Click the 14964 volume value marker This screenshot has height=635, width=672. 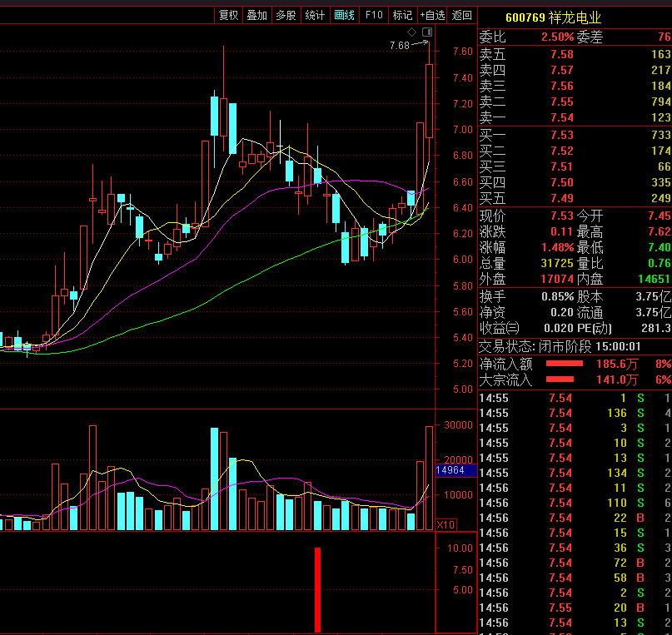(456, 470)
